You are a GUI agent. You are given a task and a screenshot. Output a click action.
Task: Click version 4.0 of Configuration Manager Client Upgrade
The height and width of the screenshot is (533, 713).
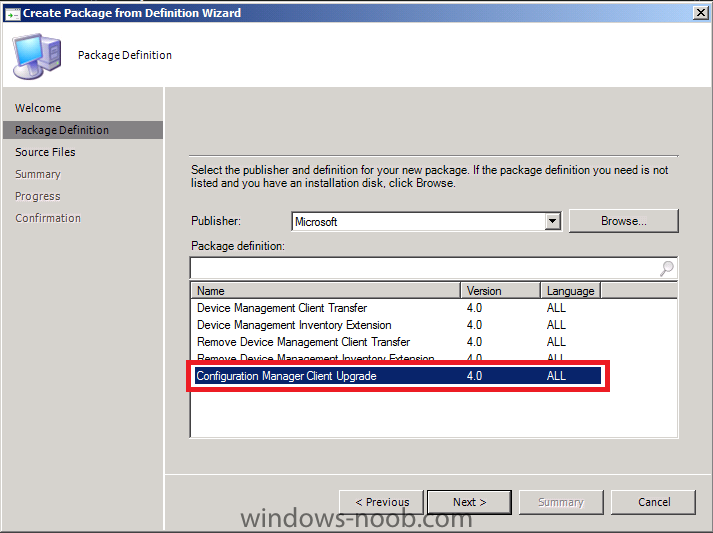474,376
